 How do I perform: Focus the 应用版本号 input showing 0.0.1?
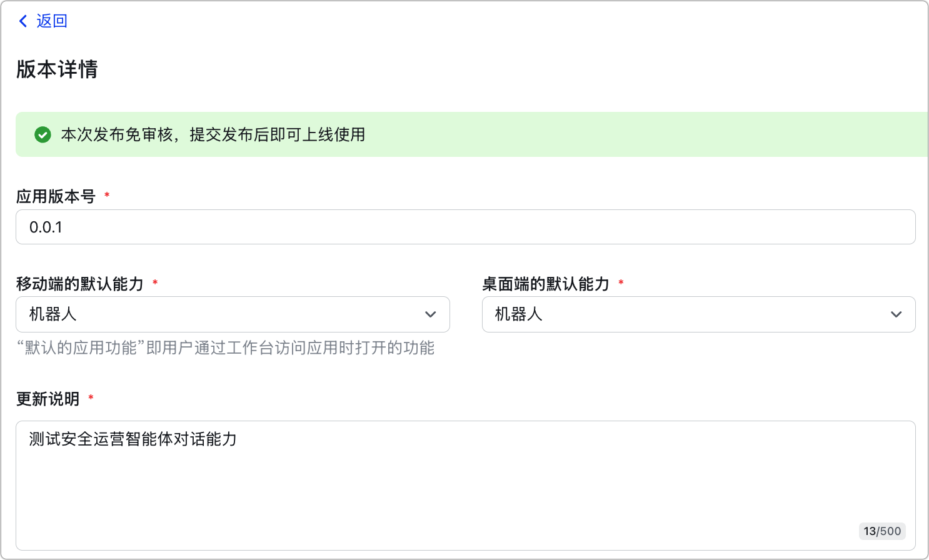[465, 227]
